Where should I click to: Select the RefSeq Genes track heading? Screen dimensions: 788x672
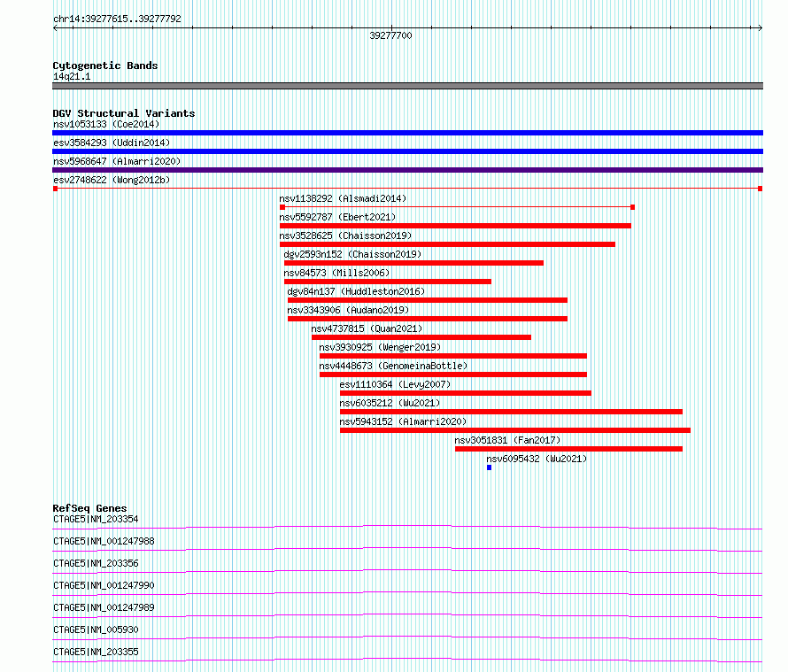[x=89, y=508]
